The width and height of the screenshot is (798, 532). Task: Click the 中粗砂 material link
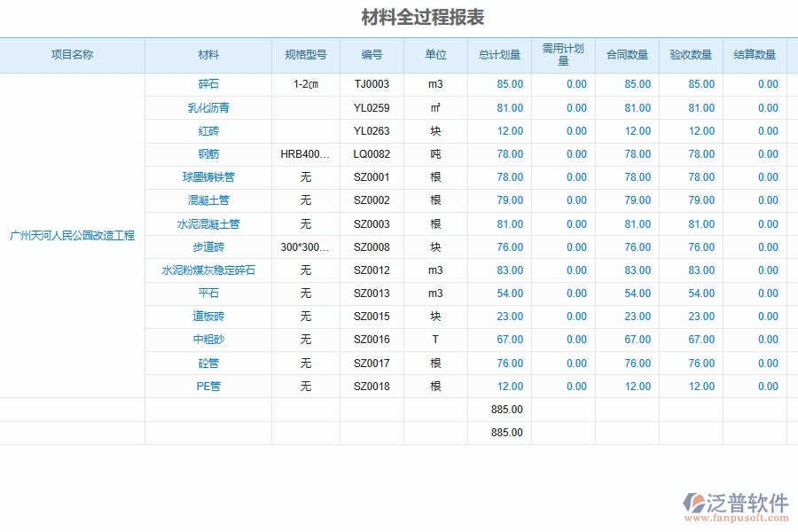coord(207,340)
